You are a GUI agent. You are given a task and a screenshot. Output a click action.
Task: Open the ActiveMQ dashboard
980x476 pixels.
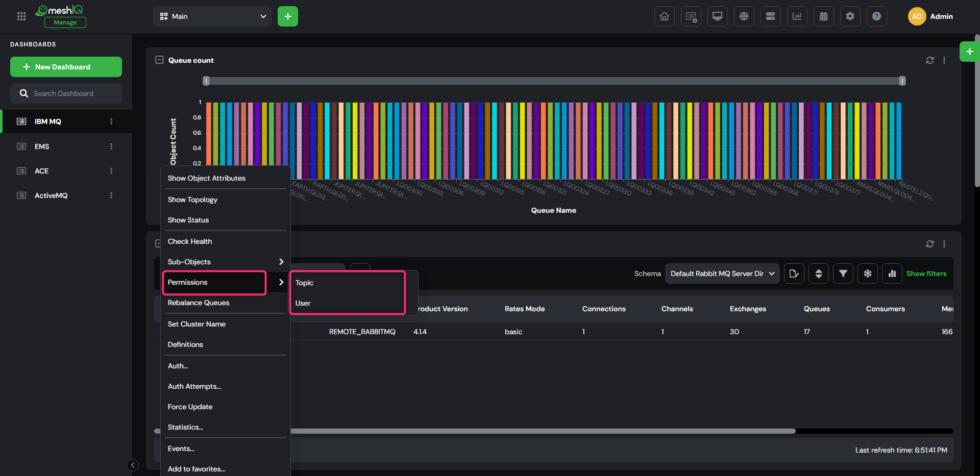[51, 195]
